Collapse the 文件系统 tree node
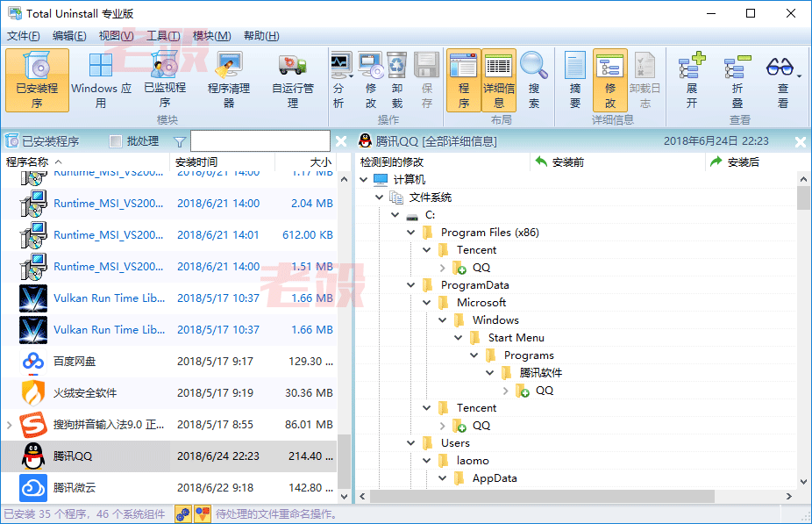 379,197
